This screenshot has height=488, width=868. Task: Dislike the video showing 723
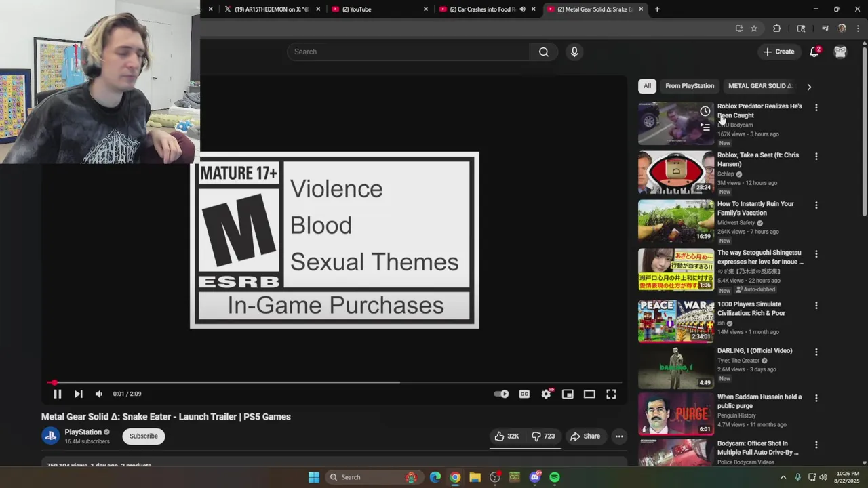[x=543, y=436]
